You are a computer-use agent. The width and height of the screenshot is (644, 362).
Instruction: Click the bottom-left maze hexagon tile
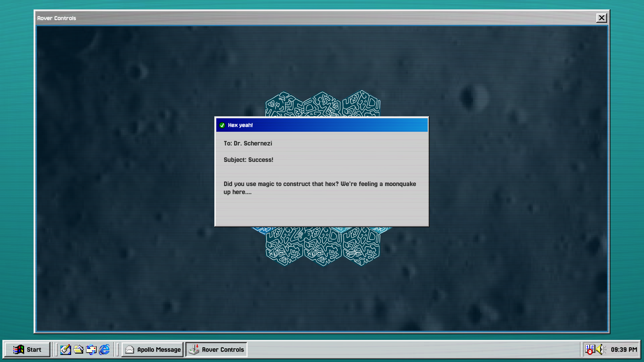click(x=284, y=247)
